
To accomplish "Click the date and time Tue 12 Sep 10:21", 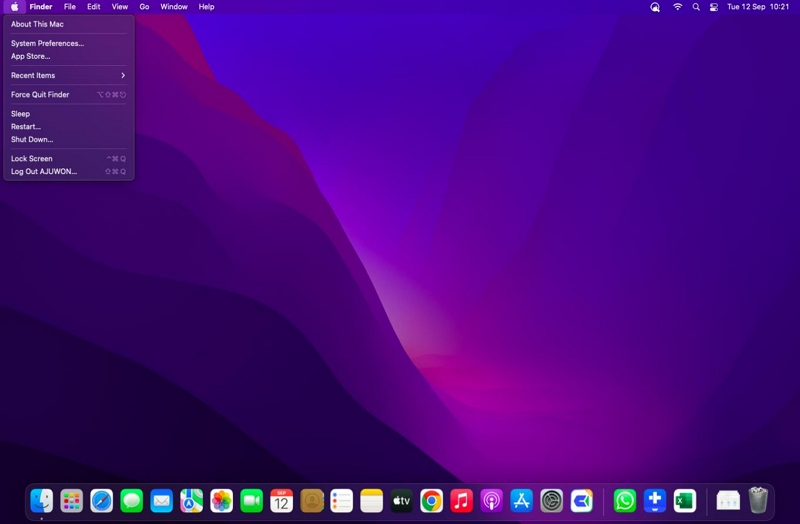I will pyautogui.click(x=758, y=7).
